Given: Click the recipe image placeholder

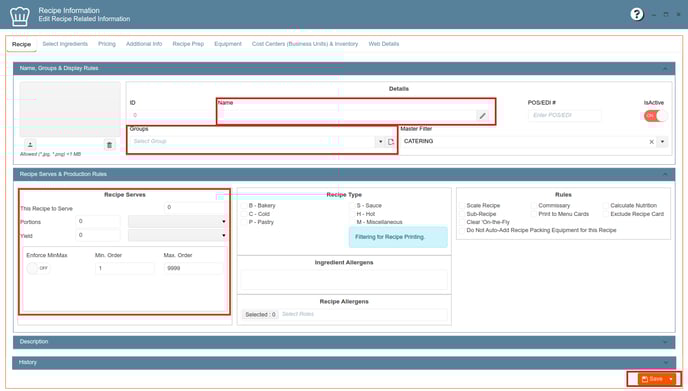Looking at the screenshot, I should click(x=70, y=109).
